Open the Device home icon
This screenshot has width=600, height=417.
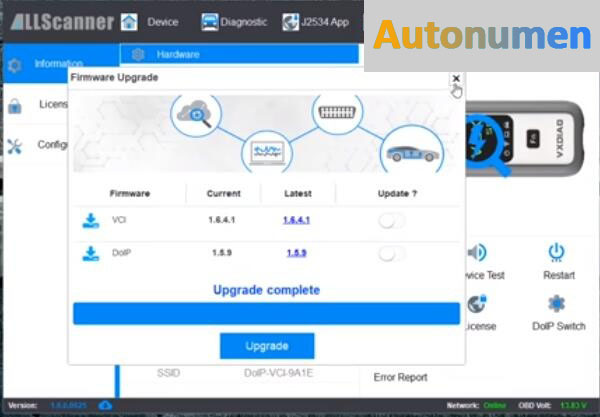(129, 22)
